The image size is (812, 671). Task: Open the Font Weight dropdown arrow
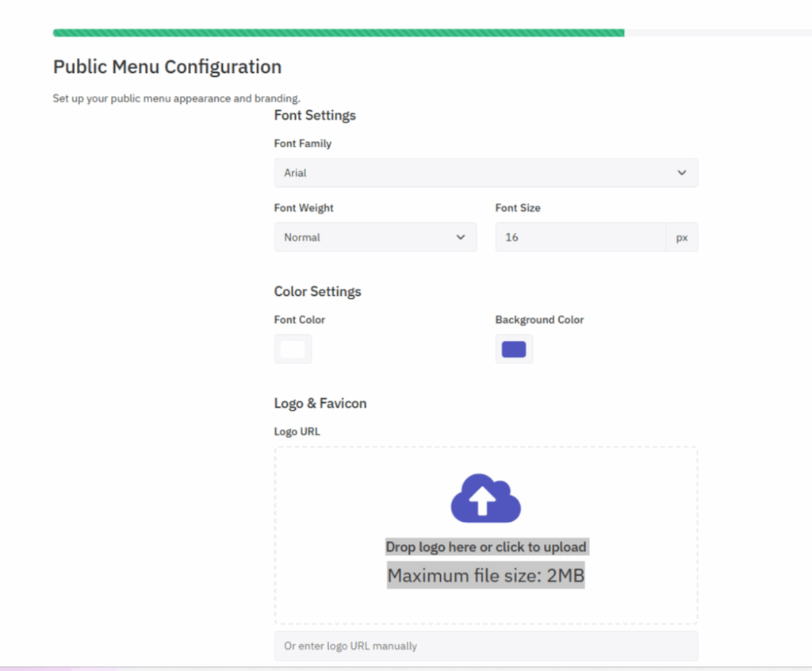pyautogui.click(x=461, y=237)
